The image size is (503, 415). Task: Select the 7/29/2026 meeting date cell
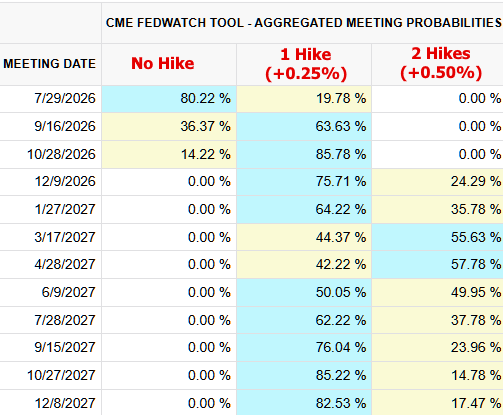[x=50, y=99]
